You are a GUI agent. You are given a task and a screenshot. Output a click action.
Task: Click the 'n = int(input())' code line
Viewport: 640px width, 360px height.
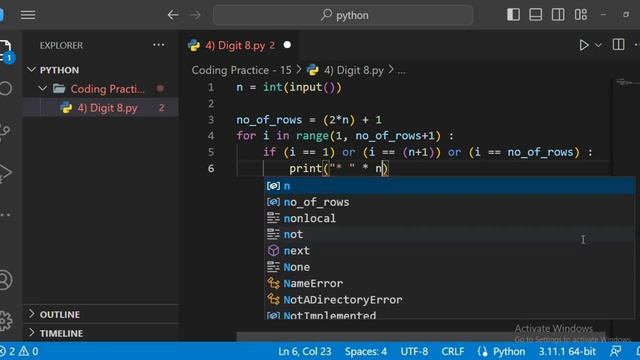(289, 87)
